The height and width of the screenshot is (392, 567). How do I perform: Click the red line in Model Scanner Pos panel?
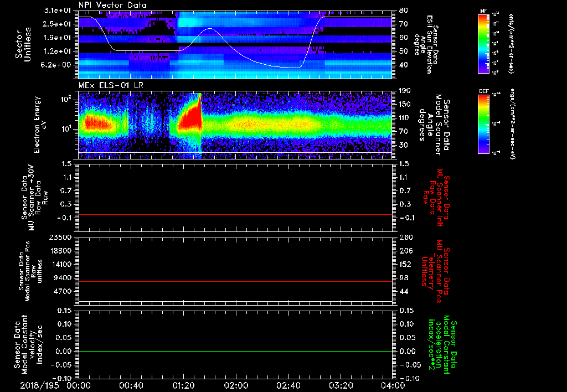pyautogui.click(x=235, y=281)
